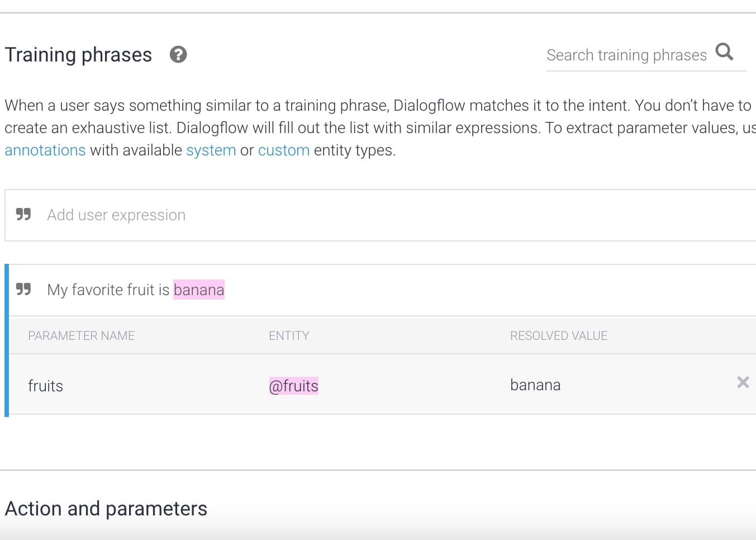756x540 pixels.
Task: Click the magnifier search icon
Action: point(724,52)
